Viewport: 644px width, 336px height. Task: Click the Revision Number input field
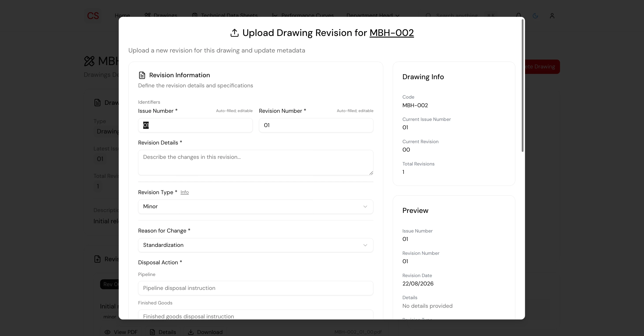316,125
